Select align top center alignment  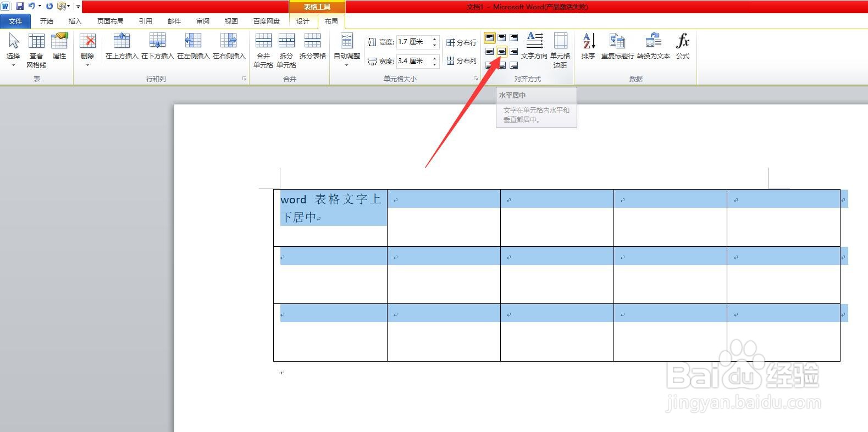pyautogui.click(x=501, y=38)
